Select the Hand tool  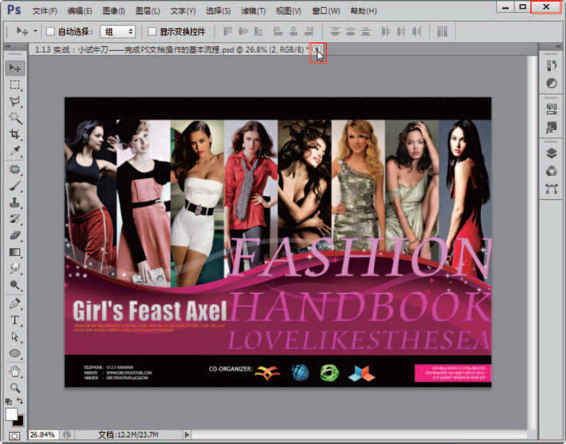(15, 371)
